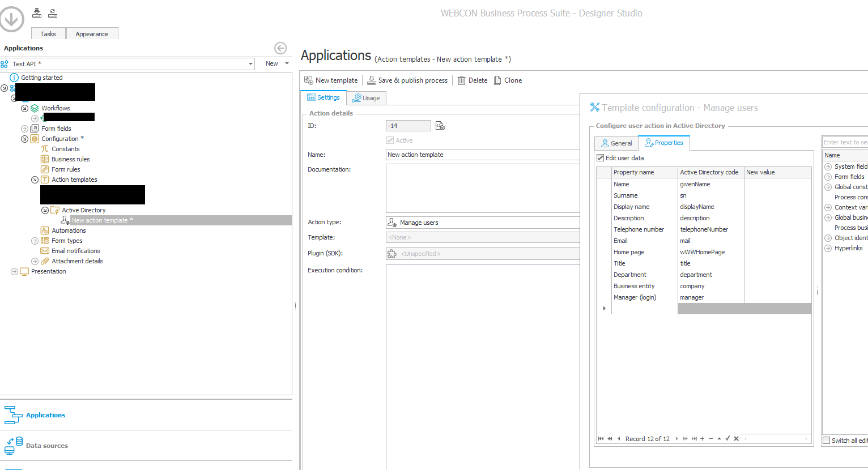Click the Presentation monitor icon
Viewport: 868px width, 470px height.
(24, 271)
